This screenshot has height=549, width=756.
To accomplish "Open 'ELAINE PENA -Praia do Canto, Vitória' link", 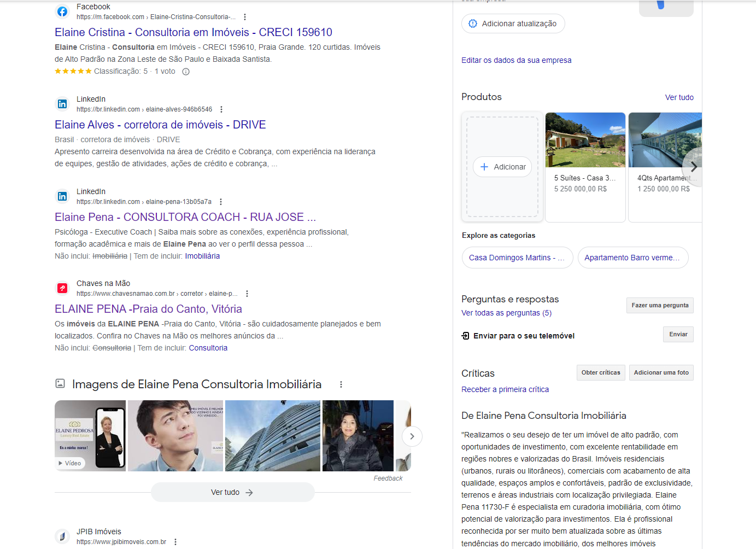I will (x=148, y=309).
